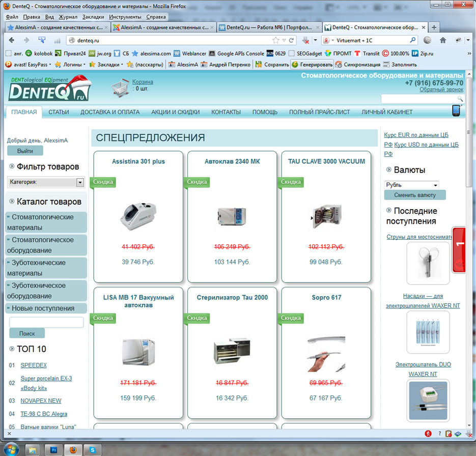Open the Корзина link
476x456 pixels.
coord(143,81)
